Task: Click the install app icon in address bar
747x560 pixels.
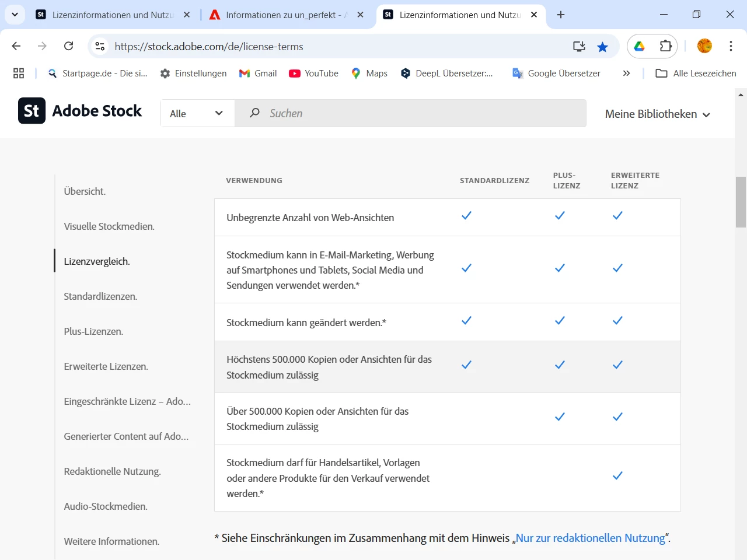Action: coord(579,47)
